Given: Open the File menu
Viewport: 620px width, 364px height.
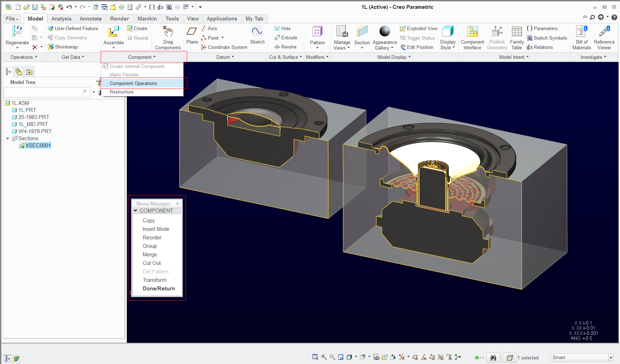Looking at the screenshot, I should [x=12, y=19].
